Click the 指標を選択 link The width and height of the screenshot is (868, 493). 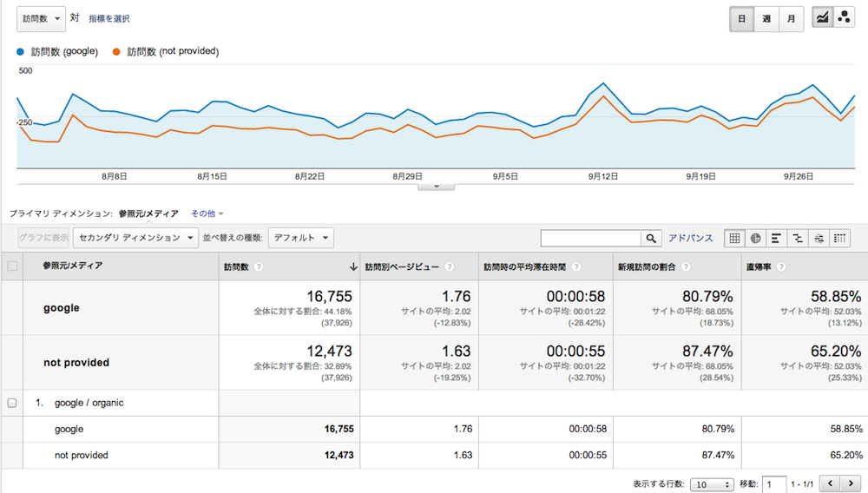(109, 18)
